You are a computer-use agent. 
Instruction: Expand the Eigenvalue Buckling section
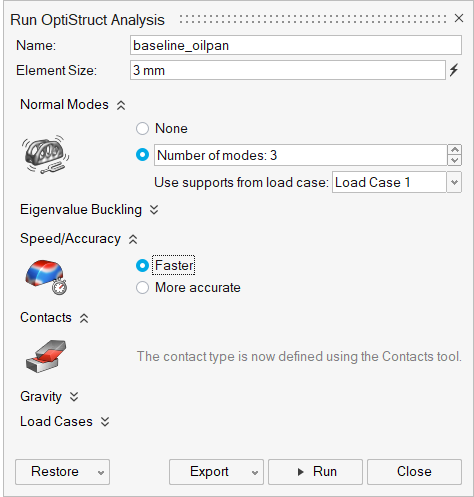click(154, 210)
